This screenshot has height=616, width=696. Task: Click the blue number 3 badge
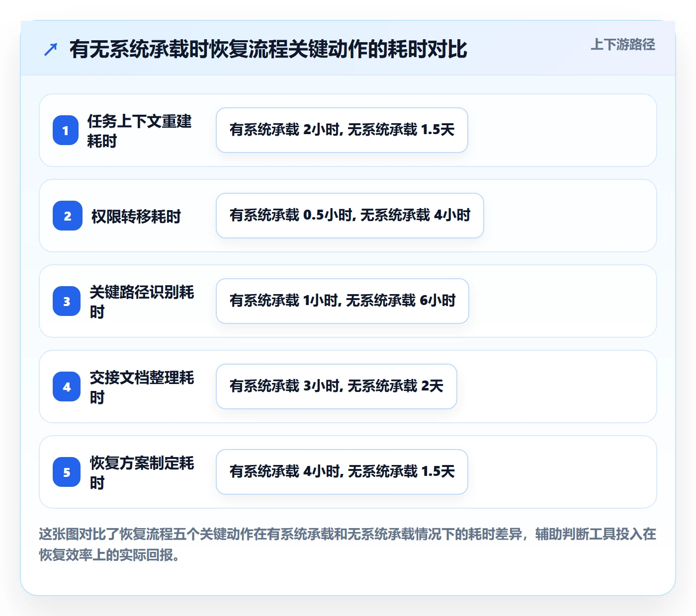click(67, 301)
